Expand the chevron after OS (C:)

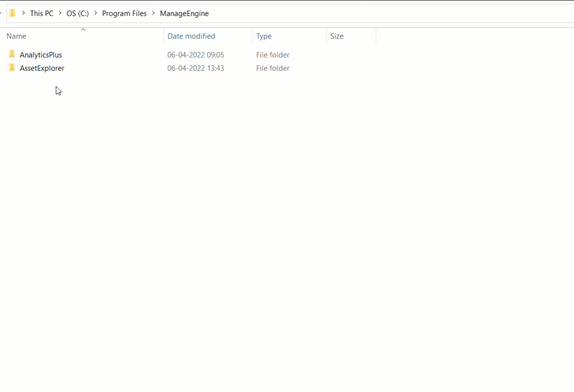[x=96, y=13]
